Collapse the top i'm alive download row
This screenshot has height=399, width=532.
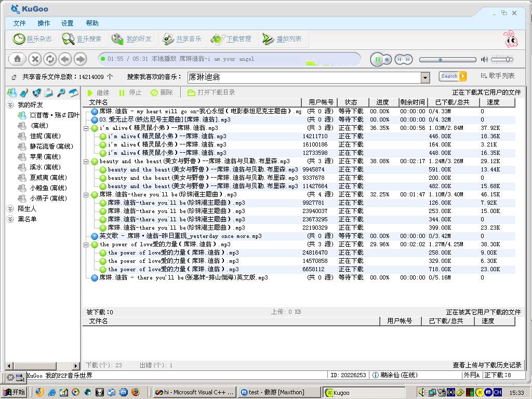(86, 128)
